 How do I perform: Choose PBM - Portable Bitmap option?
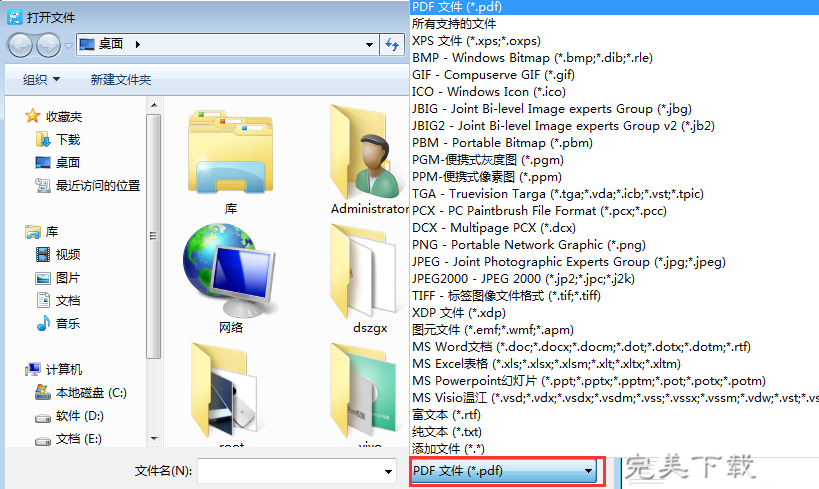pos(614,143)
